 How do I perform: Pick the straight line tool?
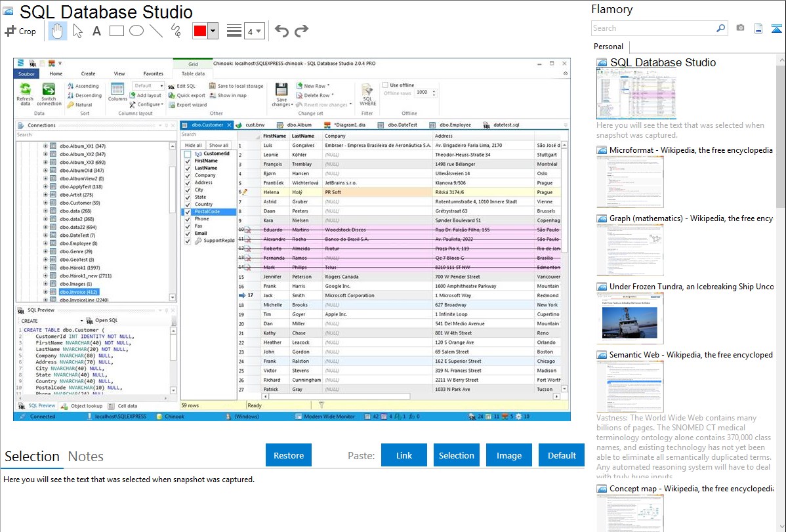point(155,31)
